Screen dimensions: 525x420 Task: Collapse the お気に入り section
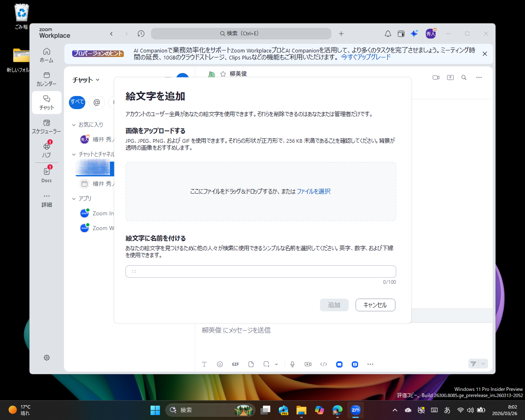coord(74,125)
